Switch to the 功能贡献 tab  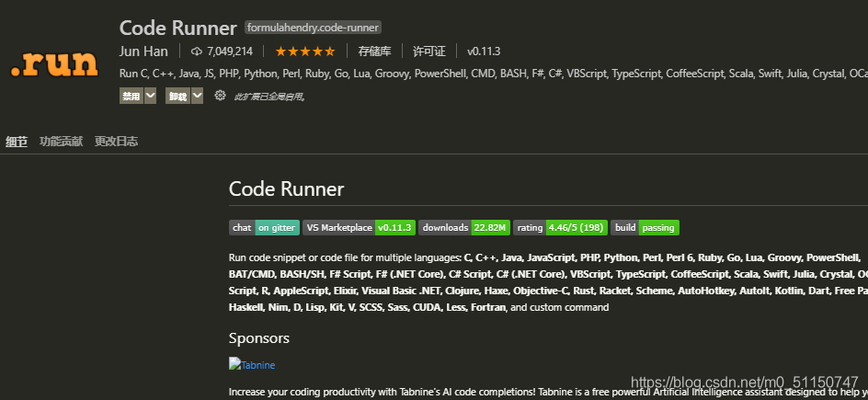[61, 142]
